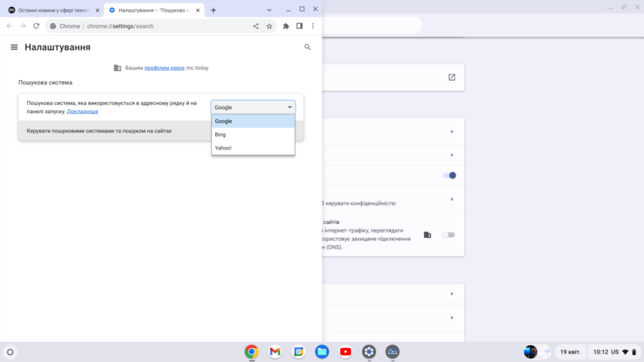This screenshot has height=362, width=644.
Task: Open the Files app from the shelf
Action: click(322, 352)
